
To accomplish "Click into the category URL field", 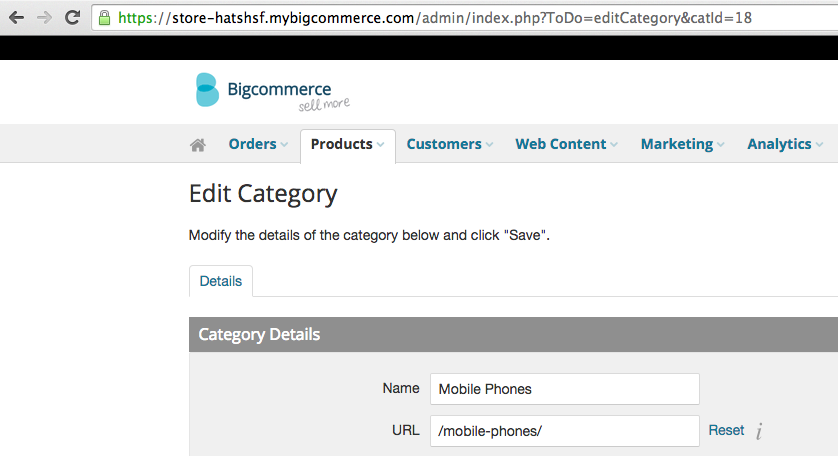I will [564, 431].
